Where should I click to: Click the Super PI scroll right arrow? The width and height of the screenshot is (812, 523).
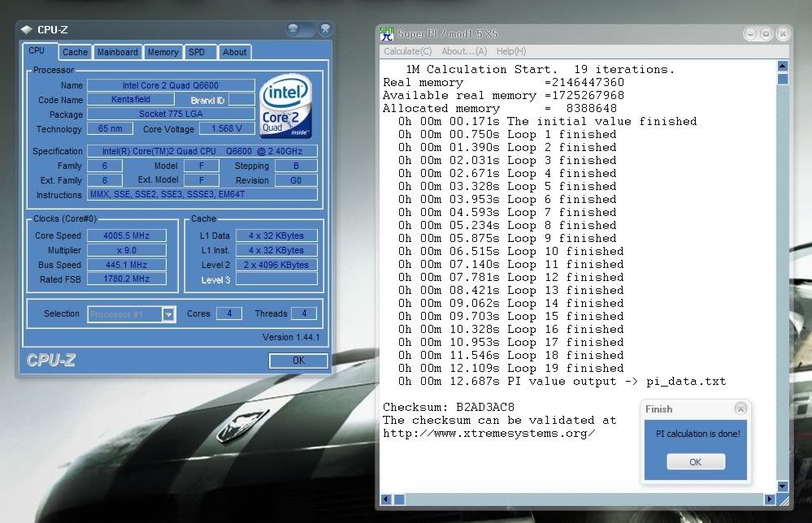point(770,499)
